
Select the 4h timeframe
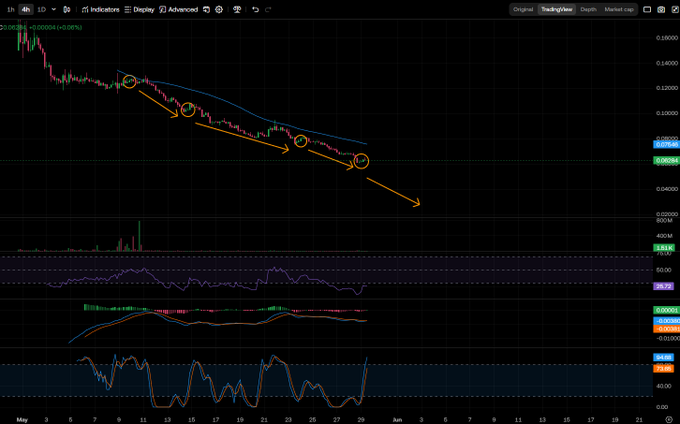(26, 10)
